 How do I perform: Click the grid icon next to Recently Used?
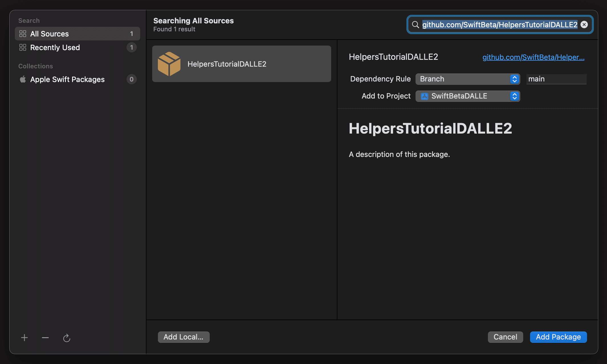click(23, 47)
